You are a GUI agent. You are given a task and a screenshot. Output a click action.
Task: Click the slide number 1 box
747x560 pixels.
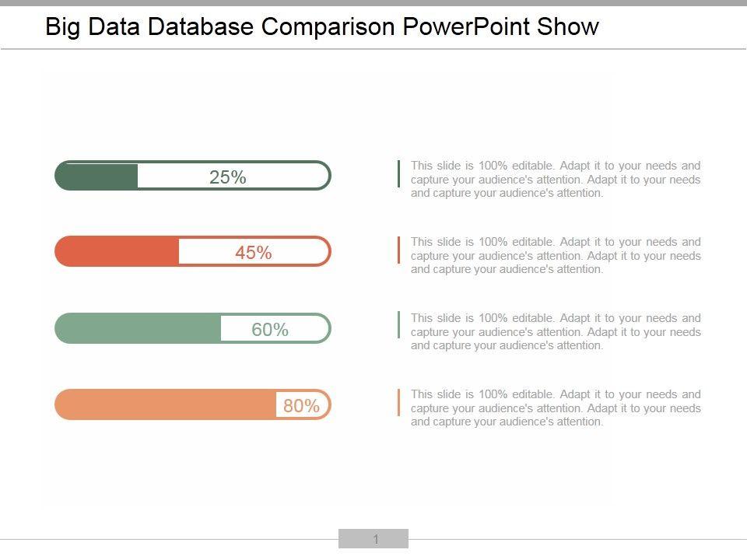click(x=373, y=539)
